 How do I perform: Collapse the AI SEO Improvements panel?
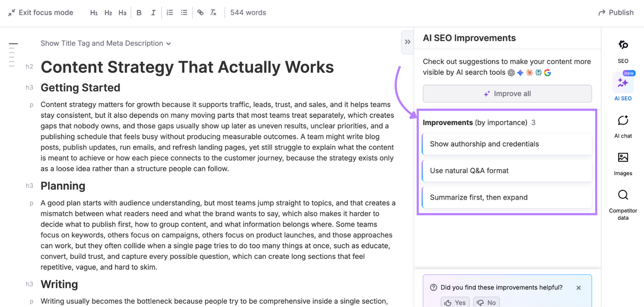click(408, 42)
